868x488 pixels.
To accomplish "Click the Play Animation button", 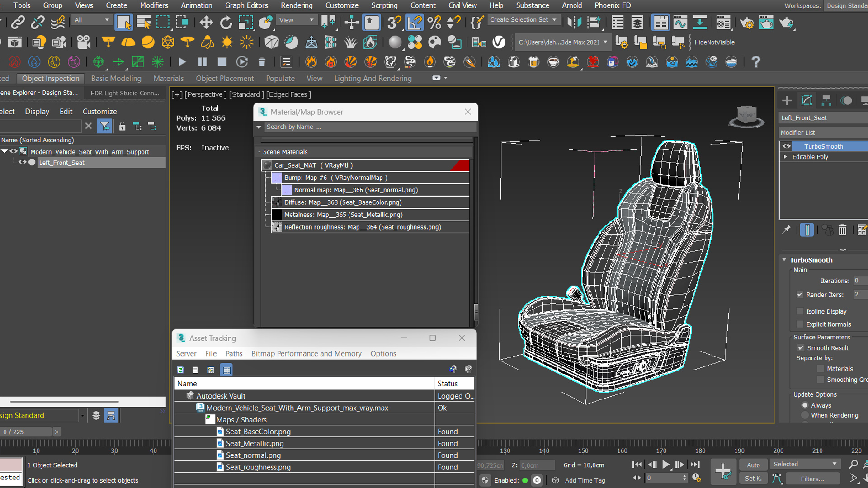I will tap(665, 465).
